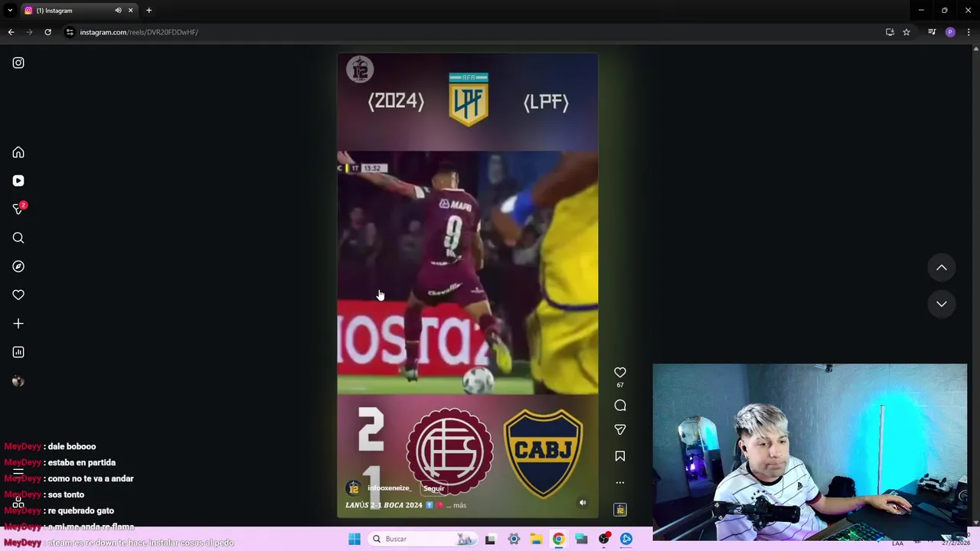The height and width of the screenshot is (551, 980).
Task: Open Windows Start menu
Action: [354, 539]
